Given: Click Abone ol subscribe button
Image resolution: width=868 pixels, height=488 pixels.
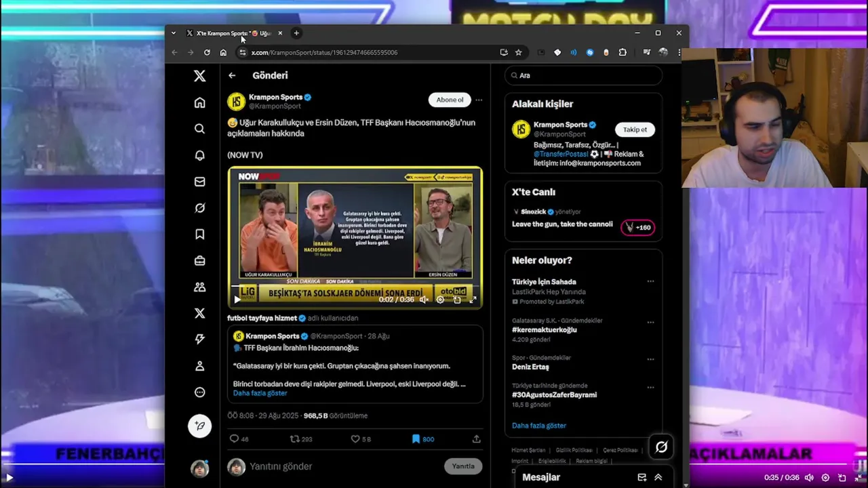Looking at the screenshot, I should pos(450,100).
